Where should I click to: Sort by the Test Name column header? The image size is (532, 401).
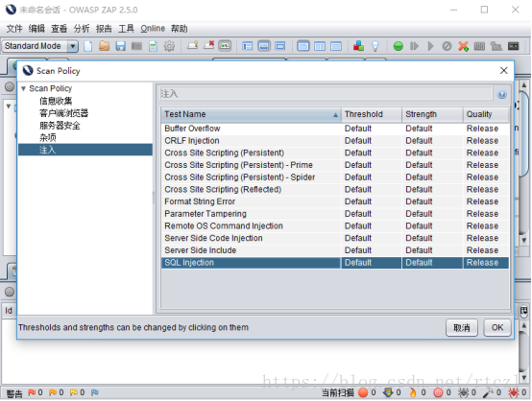click(x=251, y=114)
